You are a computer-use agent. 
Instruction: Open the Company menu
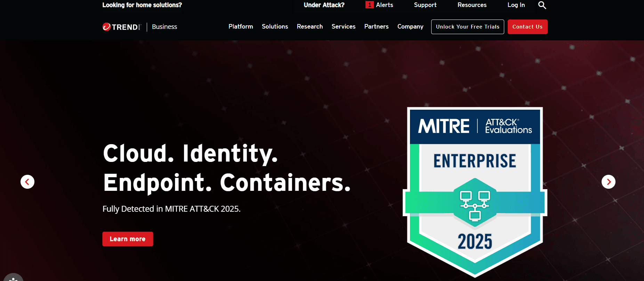[410, 27]
